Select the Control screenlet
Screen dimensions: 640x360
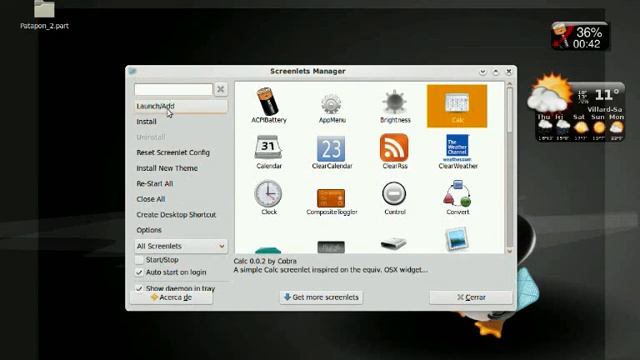[x=394, y=198]
